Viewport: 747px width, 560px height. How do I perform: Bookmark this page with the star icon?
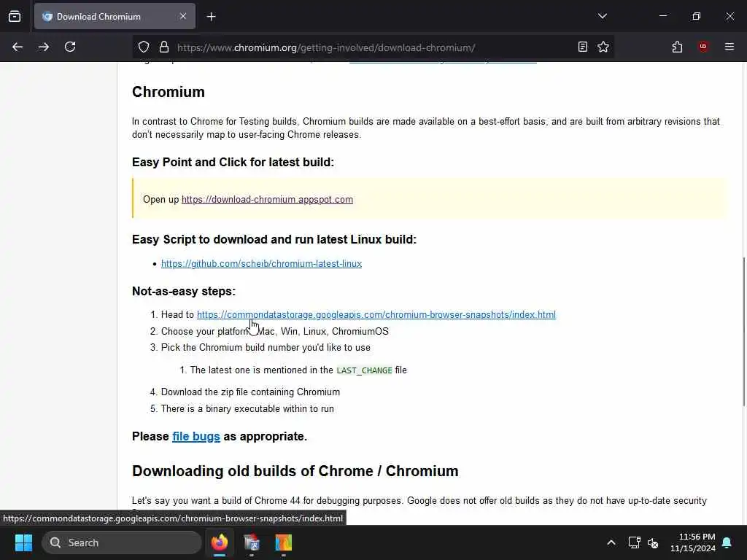pos(603,47)
